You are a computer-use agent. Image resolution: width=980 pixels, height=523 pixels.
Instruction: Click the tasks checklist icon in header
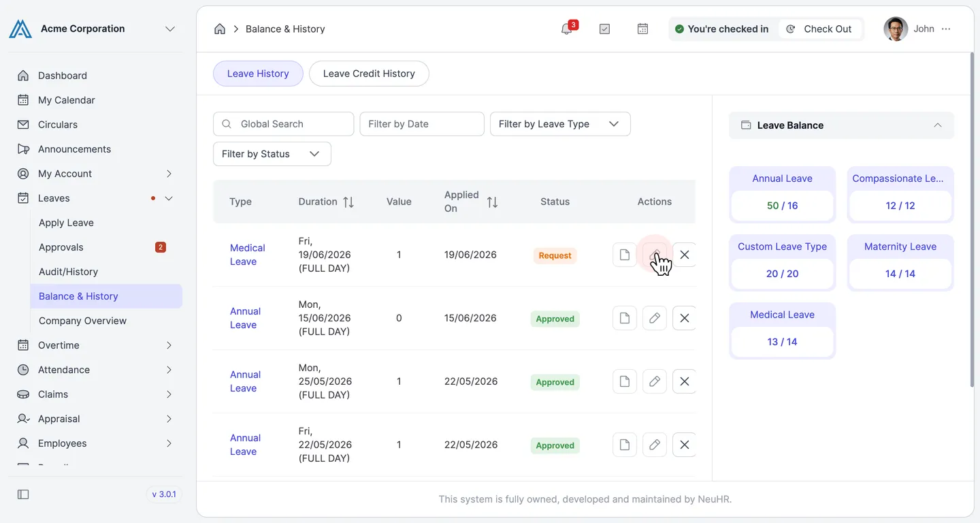604,29
